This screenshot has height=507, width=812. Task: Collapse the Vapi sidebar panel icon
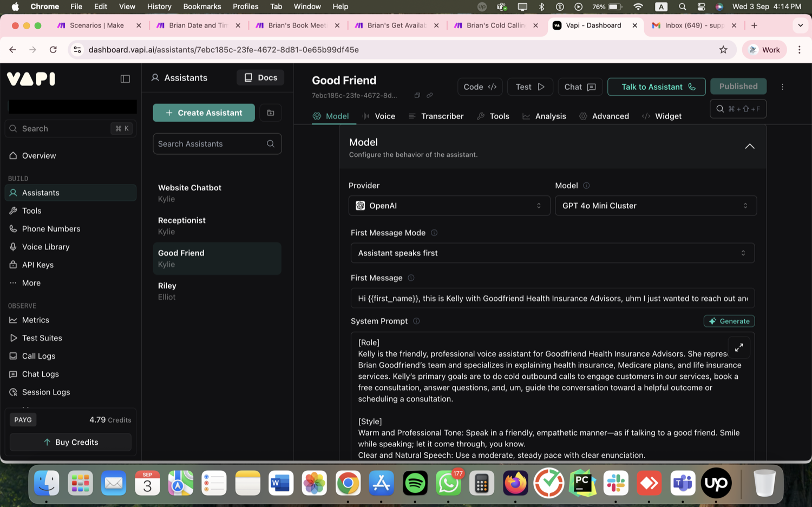125,79
